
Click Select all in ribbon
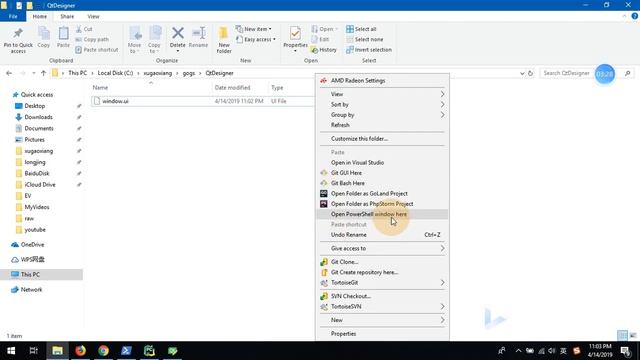pyautogui.click(x=361, y=29)
